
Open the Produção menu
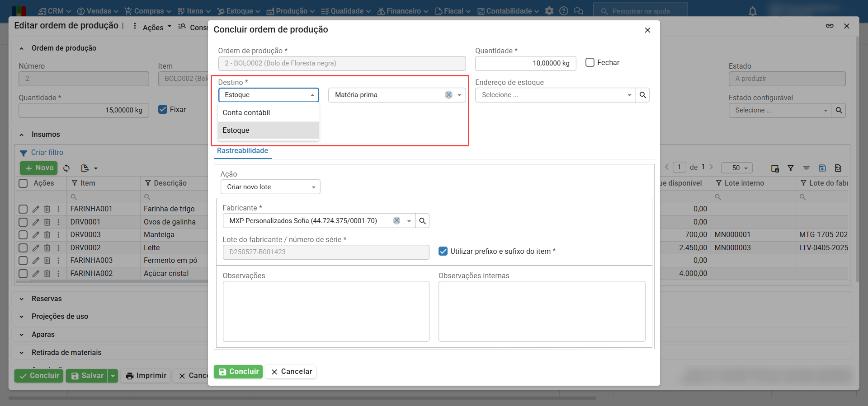click(291, 11)
